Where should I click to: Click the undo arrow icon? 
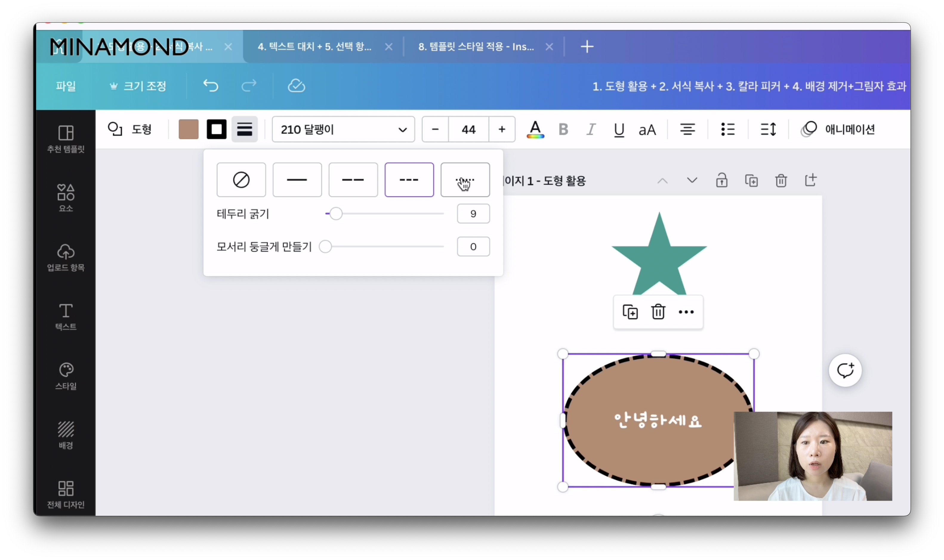211,86
